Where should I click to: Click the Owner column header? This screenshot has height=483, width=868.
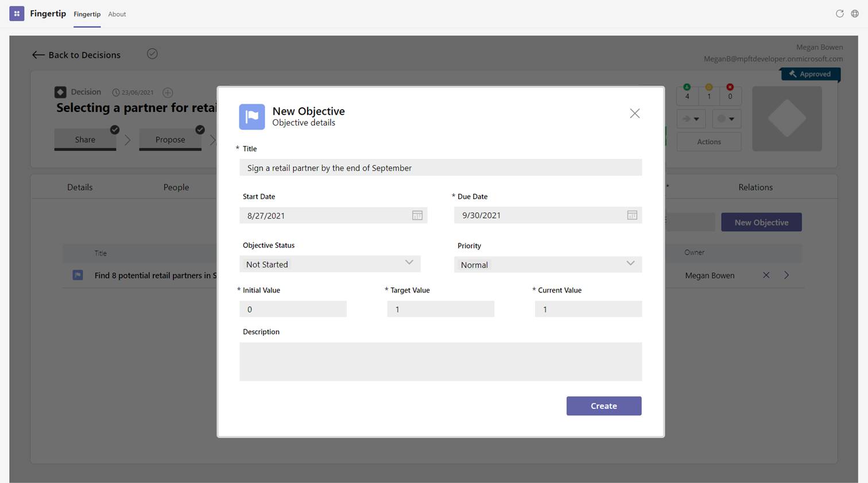[694, 252]
